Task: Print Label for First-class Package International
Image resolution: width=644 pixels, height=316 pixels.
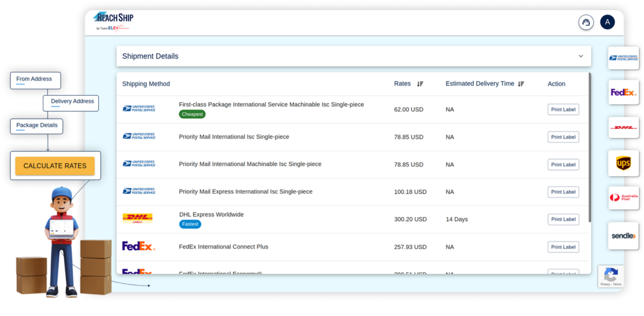Action: (563, 110)
